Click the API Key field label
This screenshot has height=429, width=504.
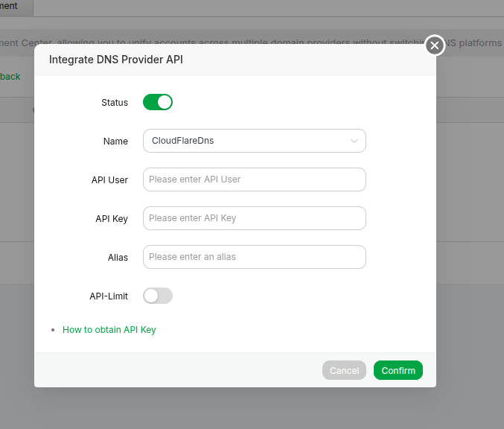tap(112, 219)
